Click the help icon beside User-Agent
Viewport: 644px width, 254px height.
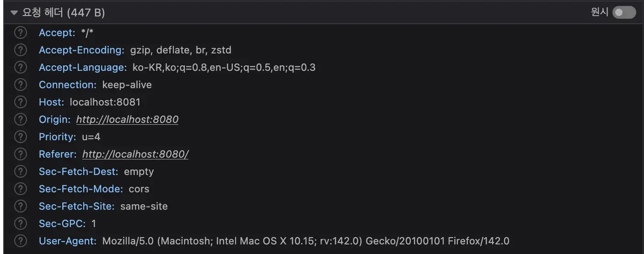(x=20, y=241)
